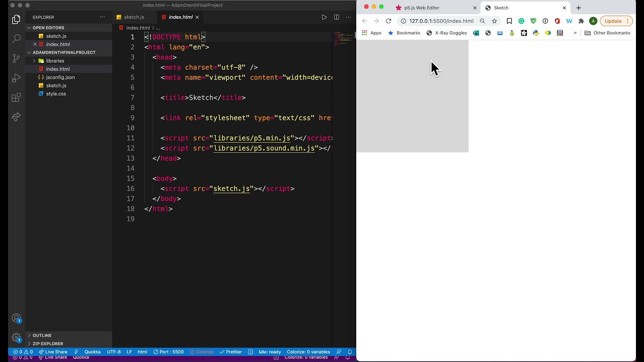The width and height of the screenshot is (644, 362).
Task: Open Explorer panel more actions ellipsis
Action: pos(103,17)
